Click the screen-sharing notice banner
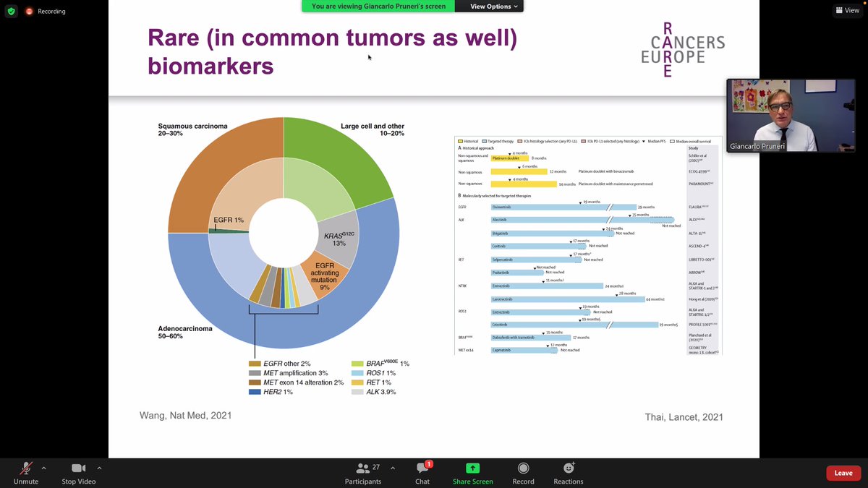 click(x=379, y=6)
